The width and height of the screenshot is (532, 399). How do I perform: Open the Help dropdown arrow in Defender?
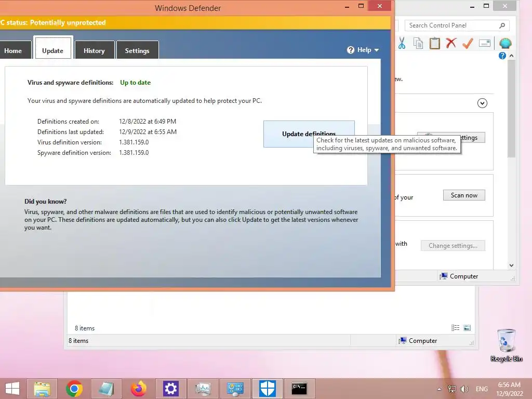(x=377, y=50)
